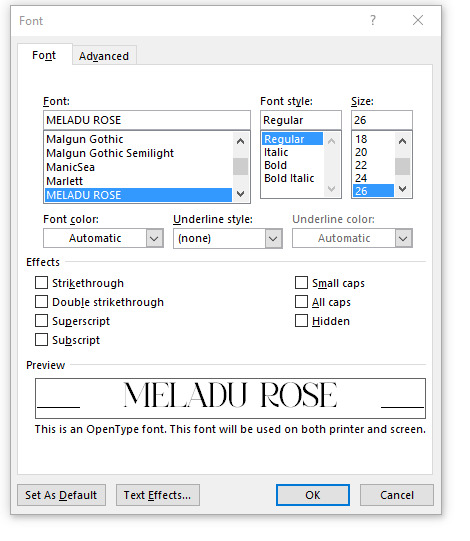This screenshot has width=470, height=541.
Task: Click size list scroll down arrow
Action: (x=402, y=189)
